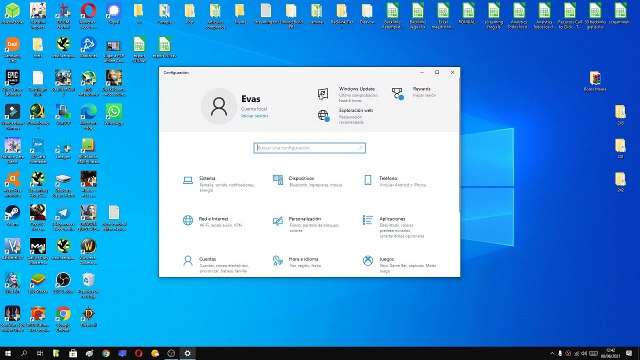
Task: Select the WinRAR archive on right desktop side
Action: point(595,81)
